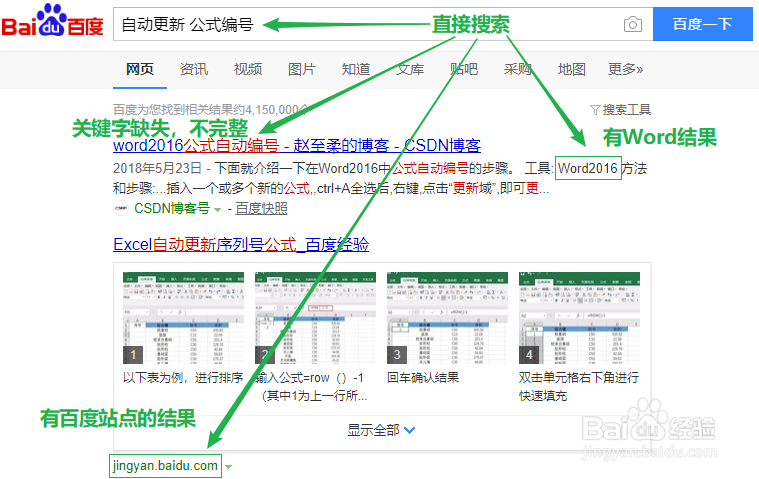The width and height of the screenshot is (759, 479).
Task: Switch to the 地图 tab
Action: coord(572,69)
